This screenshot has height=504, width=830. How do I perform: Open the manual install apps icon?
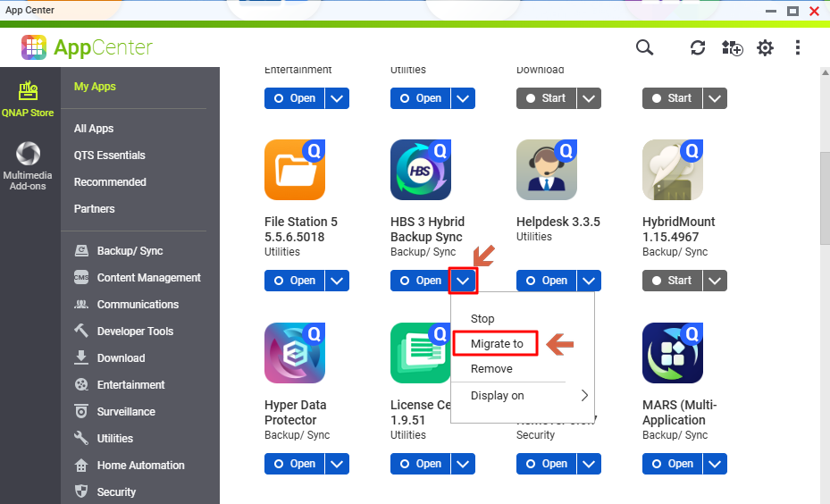[732, 48]
